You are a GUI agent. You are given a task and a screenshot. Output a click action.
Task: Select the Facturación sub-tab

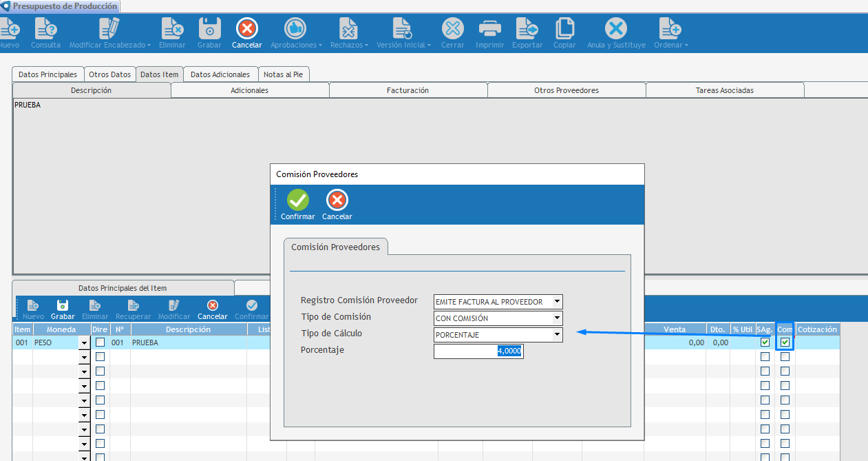pos(408,90)
